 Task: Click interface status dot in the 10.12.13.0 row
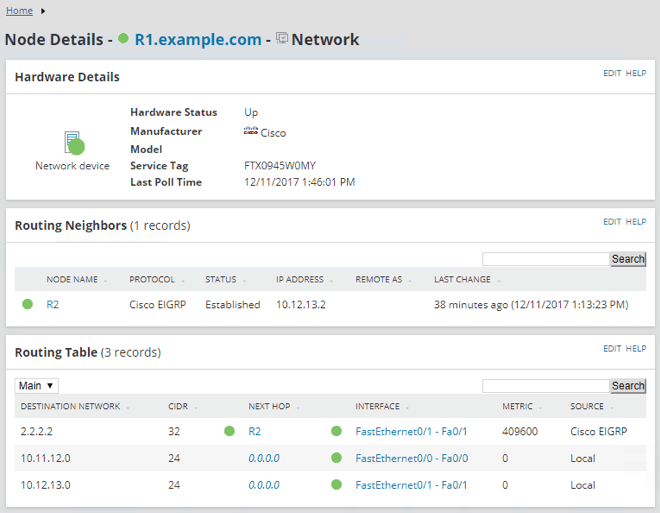coord(336,485)
